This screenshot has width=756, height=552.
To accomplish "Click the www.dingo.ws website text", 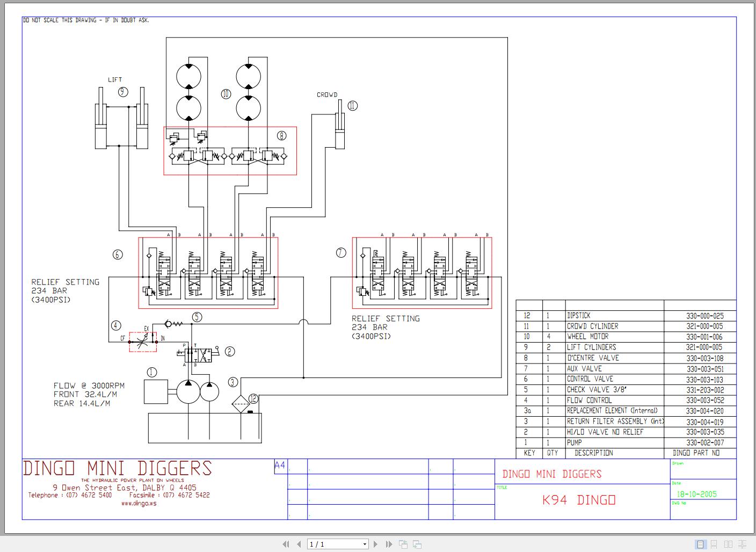I will [x=139, y=504].
